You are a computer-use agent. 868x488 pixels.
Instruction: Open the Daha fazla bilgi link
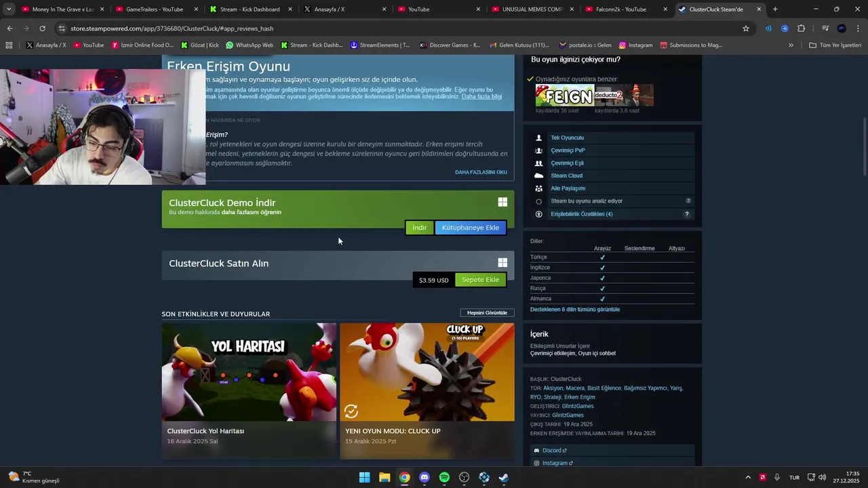click(481, 97)
